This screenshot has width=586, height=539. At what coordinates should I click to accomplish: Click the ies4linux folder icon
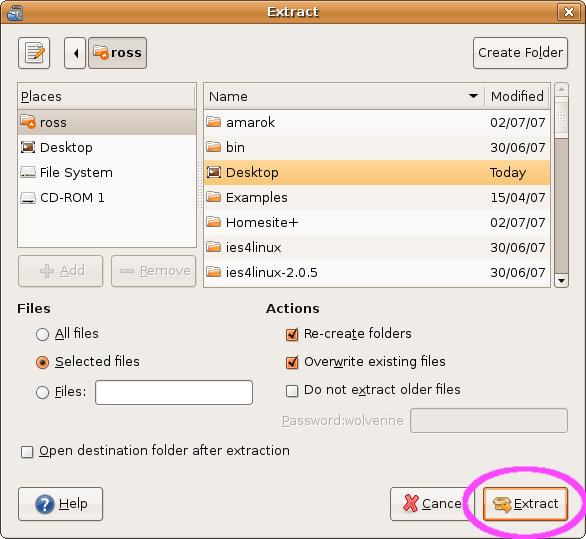(213, 247)
